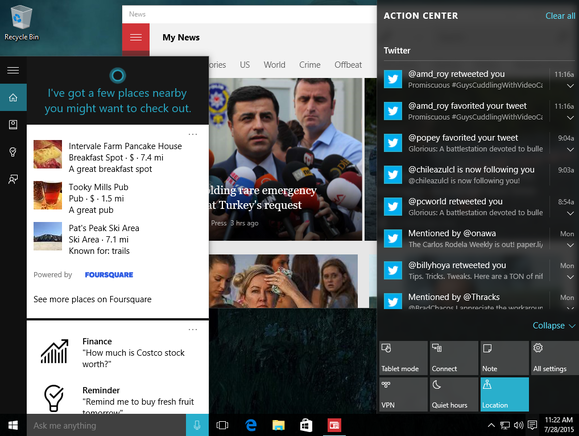Image resolution: width=579 pixels, height=436 pixels.
Task: Open Tooky Mills Pub entry
Action: [117, 198]
